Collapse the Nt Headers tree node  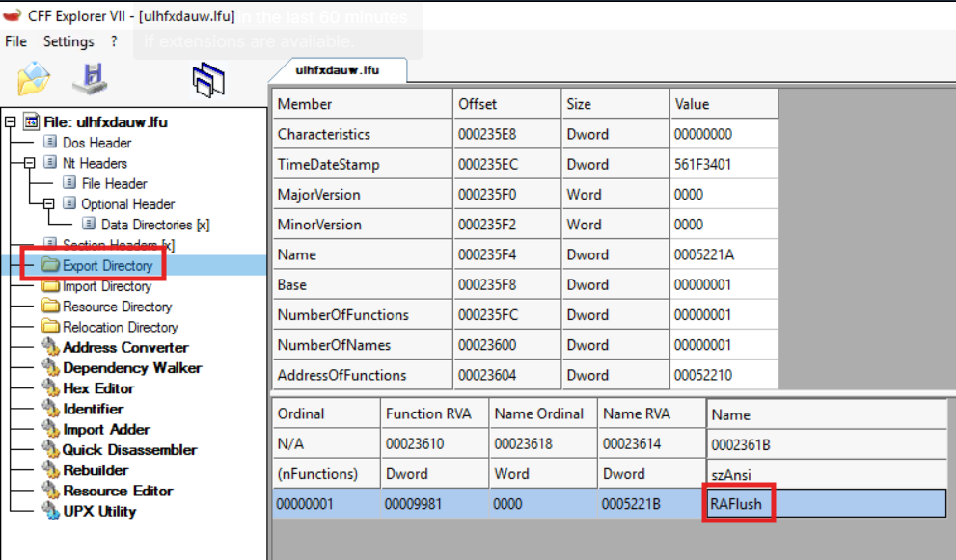pos(29,163)
